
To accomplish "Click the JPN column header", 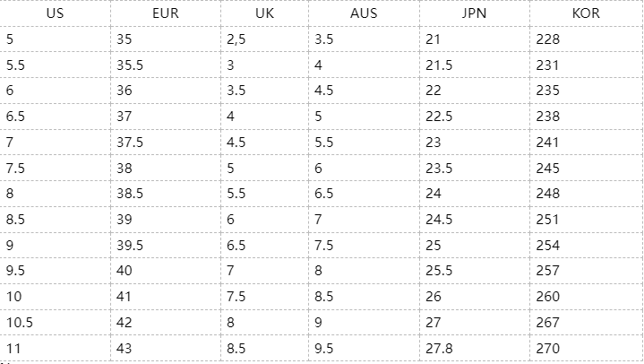I will (475, 13).
